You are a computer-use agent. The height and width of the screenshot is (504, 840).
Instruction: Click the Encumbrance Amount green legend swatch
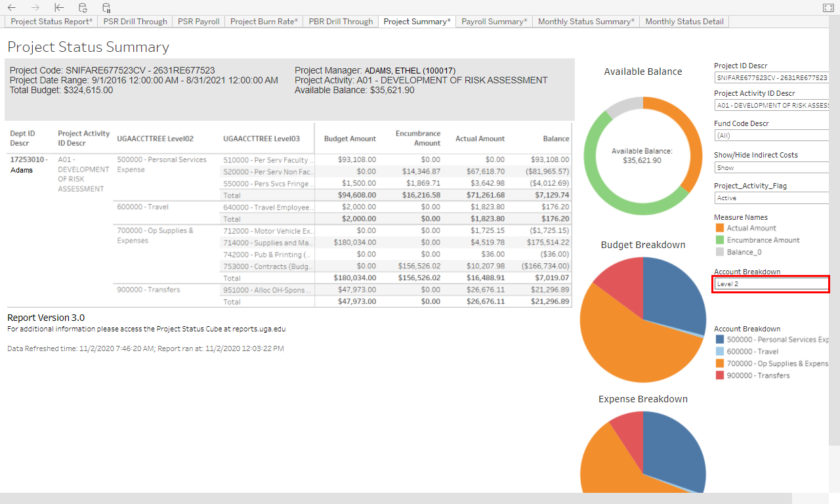point(719,240)
